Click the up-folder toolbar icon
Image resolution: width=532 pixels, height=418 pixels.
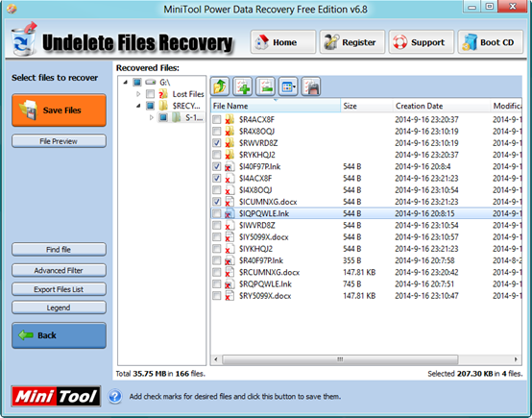pos(220,86)
